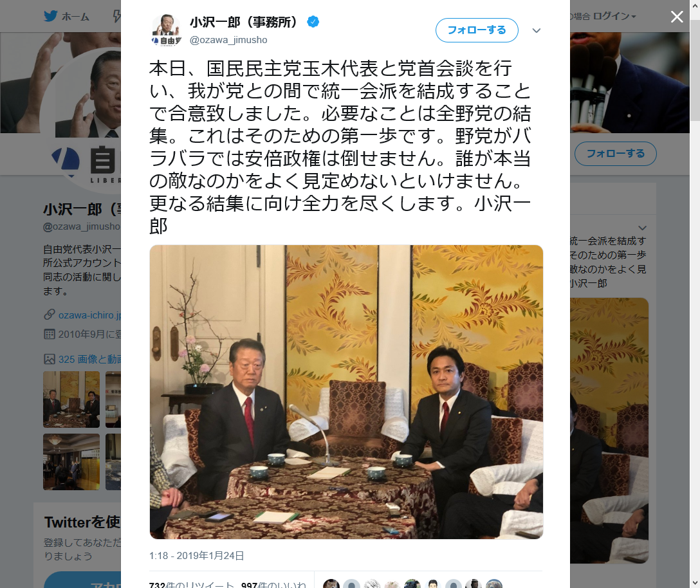Click the tweet timestamp 1:18 - 2019年1月24日
This screenshot has height=588, width=700.
coord(196,555)
